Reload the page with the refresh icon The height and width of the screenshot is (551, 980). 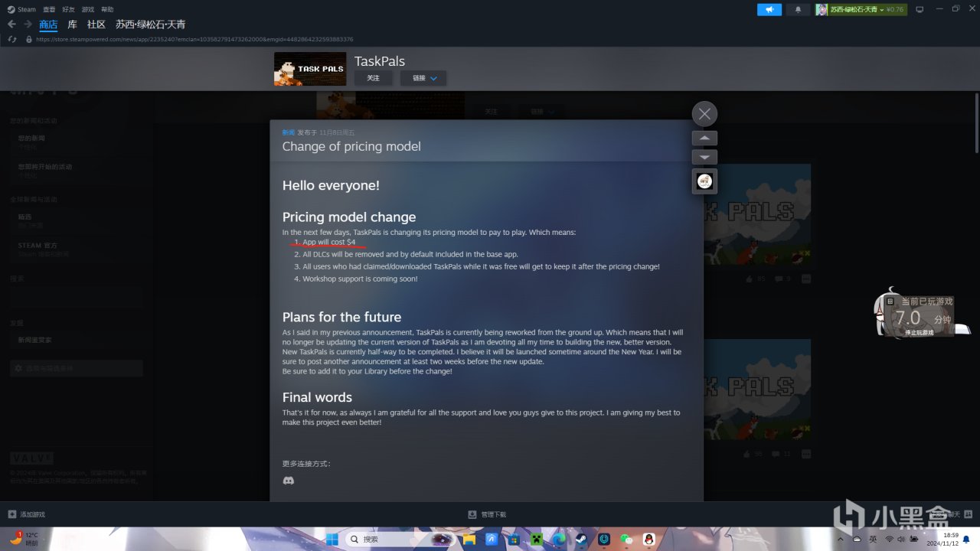coord(12,39)
